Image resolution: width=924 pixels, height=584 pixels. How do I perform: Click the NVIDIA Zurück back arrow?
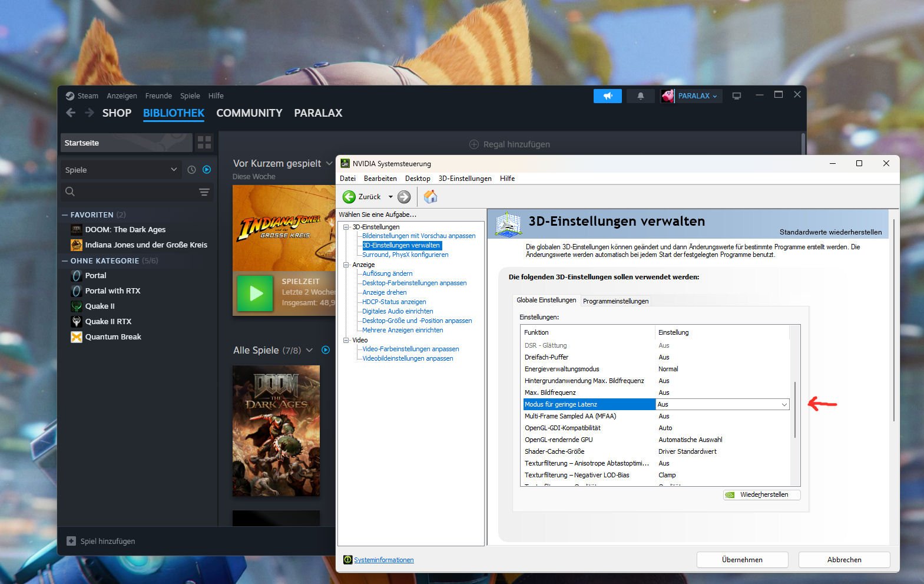349,197
